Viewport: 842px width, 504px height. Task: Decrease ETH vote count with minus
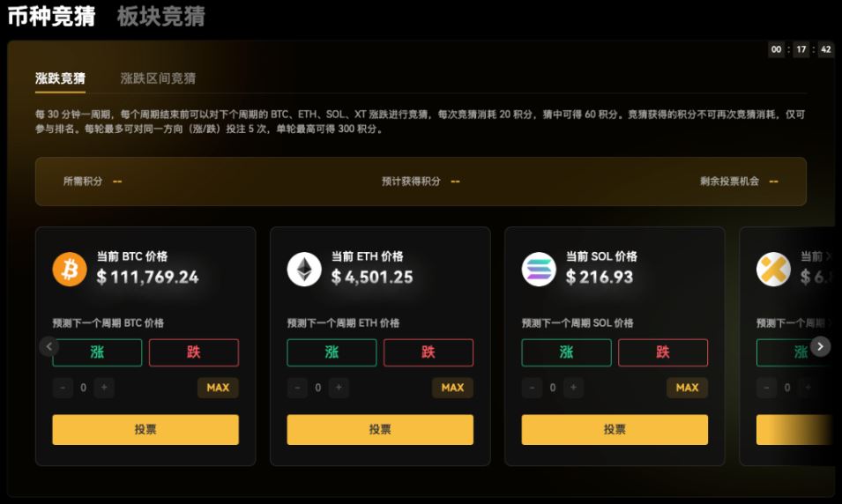(x=297, y=388)
